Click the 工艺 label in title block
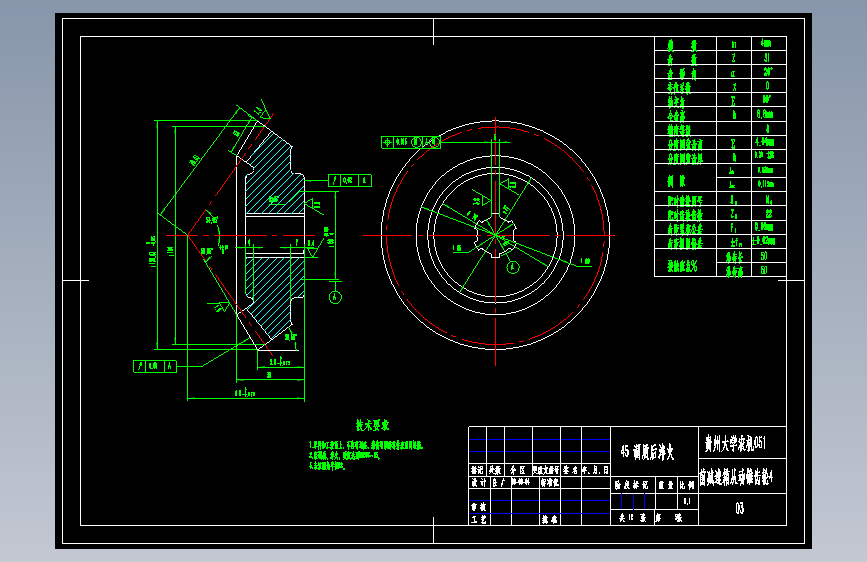The width and height of the screenshot is (867, 562). 479,519
